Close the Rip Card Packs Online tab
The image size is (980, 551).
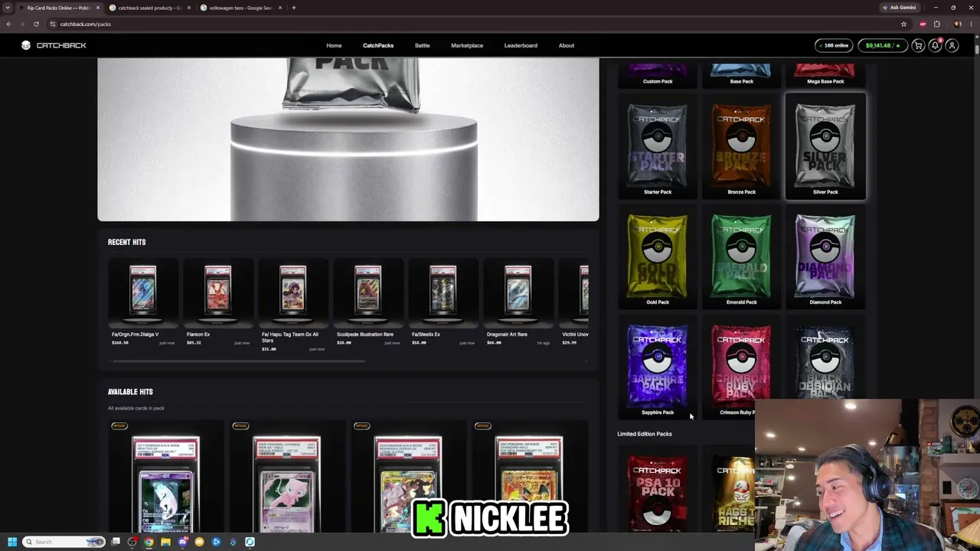[x=97, y=8]
